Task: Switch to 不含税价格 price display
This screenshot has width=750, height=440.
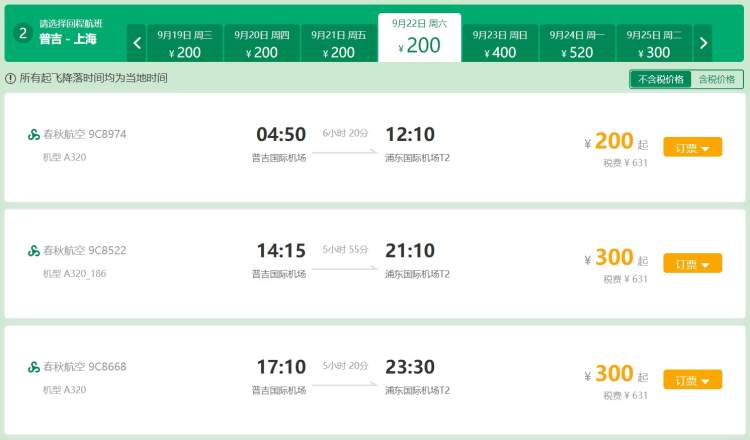Action: click(x=661, y=79)
